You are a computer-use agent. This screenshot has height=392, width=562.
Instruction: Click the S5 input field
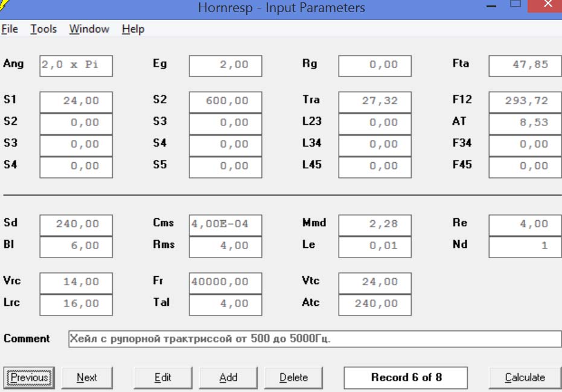click(x=225, y=167)
